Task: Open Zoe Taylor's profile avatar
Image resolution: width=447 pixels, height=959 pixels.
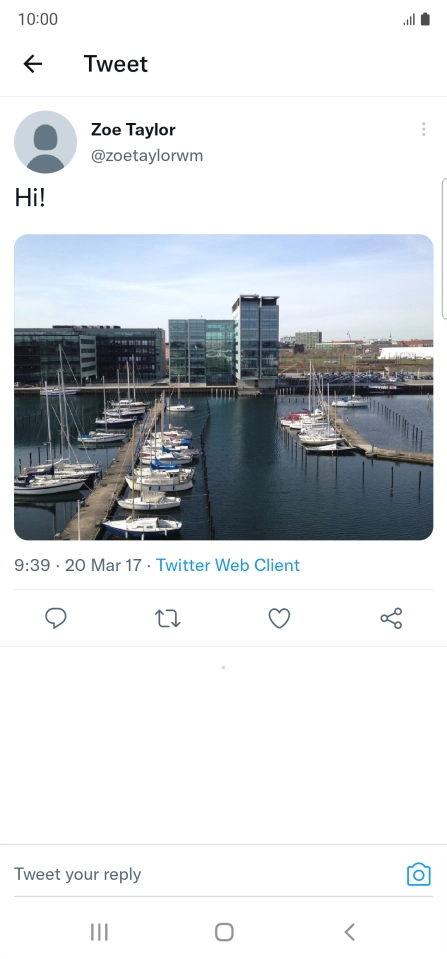Action: coord(45,142)
